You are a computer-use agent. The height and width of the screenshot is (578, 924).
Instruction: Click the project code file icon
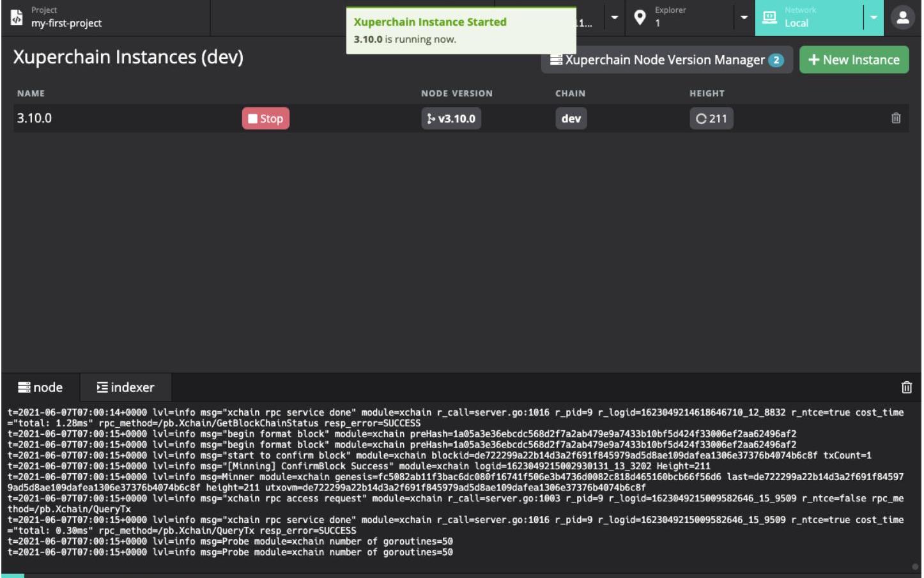coord(17,18)
